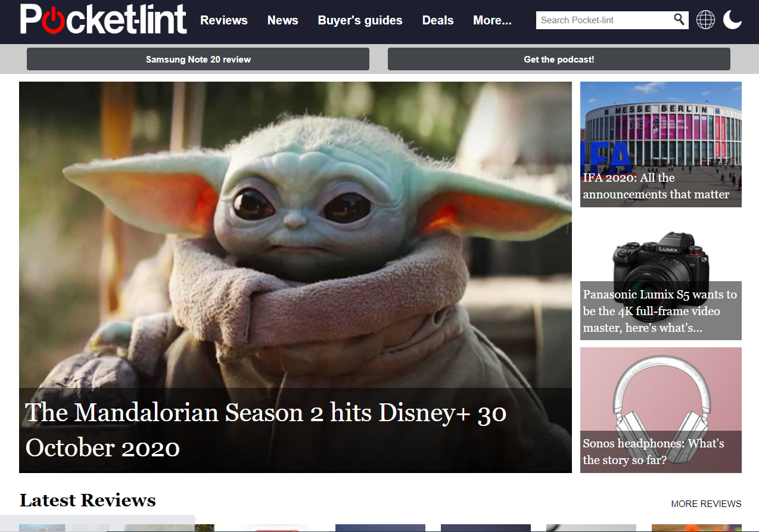Open the Reviews menu

point(224,20)
